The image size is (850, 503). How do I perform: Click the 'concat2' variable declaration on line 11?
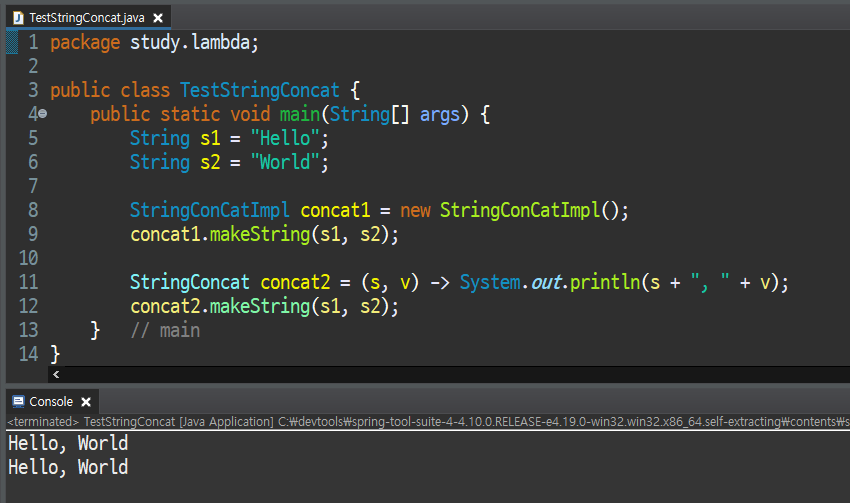pyautogui.click(x=295, y=282)
